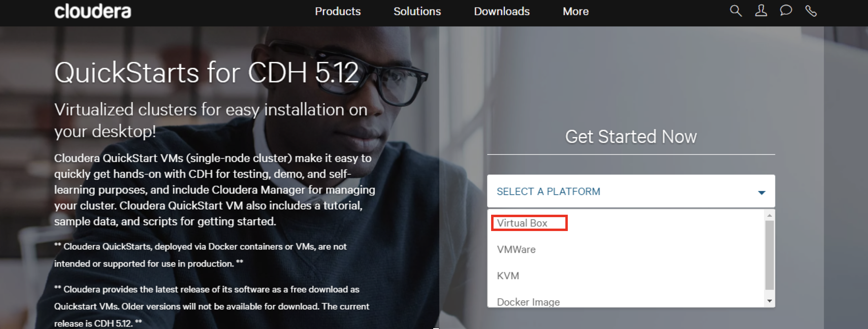Open the Solutions menu

pos(417,11)
